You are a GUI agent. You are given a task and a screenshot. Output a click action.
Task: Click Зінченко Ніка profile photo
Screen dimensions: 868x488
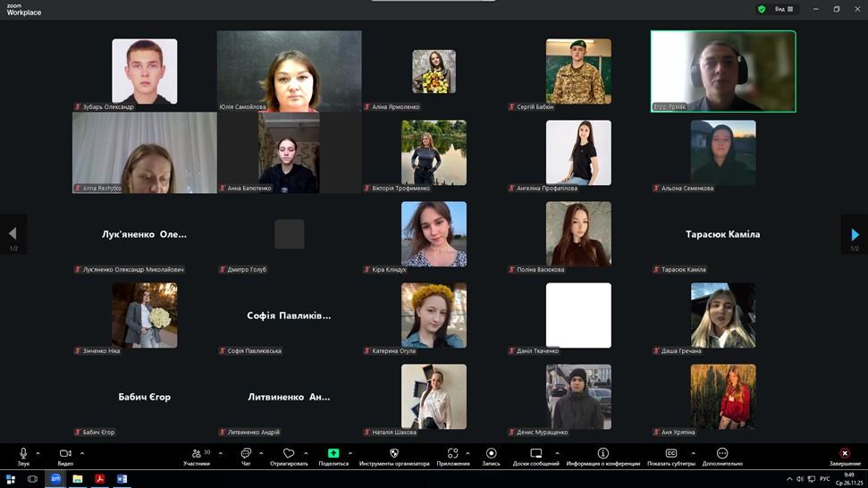coord(145,316)
